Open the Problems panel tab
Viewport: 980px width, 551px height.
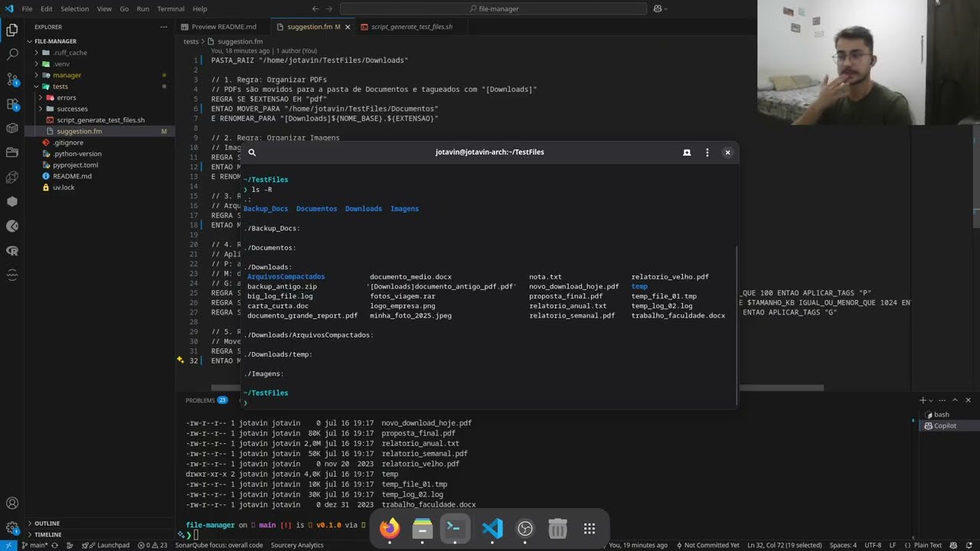point(207,400)
